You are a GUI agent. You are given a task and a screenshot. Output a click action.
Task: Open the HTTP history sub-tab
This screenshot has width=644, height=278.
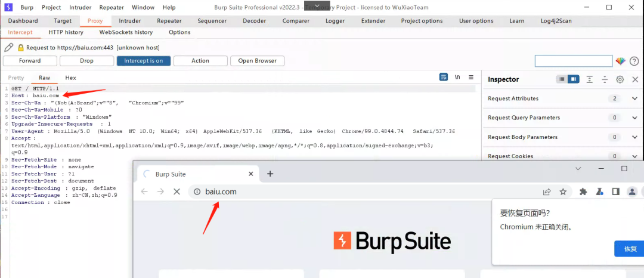[x=66, y=32]
